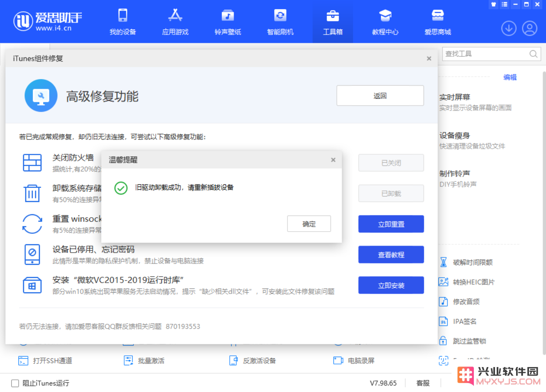Click the VC runtime package icon
Screen dimensions: 546x392
pyautogui.click(x=32, y=285)
